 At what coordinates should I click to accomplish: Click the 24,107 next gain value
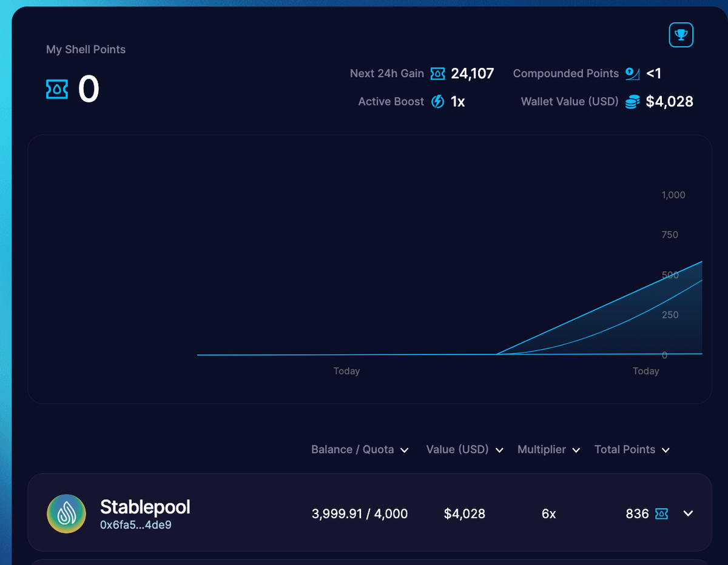pos(472,74)
